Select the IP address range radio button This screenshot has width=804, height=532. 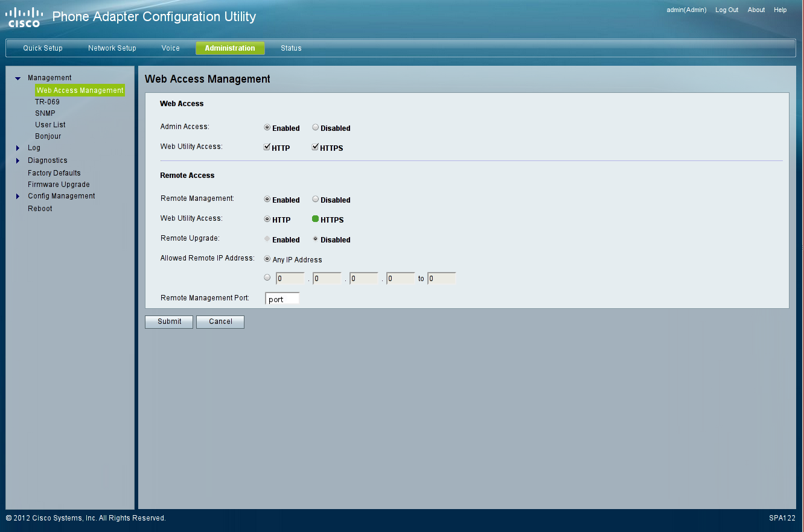click(x=267, y=278)
